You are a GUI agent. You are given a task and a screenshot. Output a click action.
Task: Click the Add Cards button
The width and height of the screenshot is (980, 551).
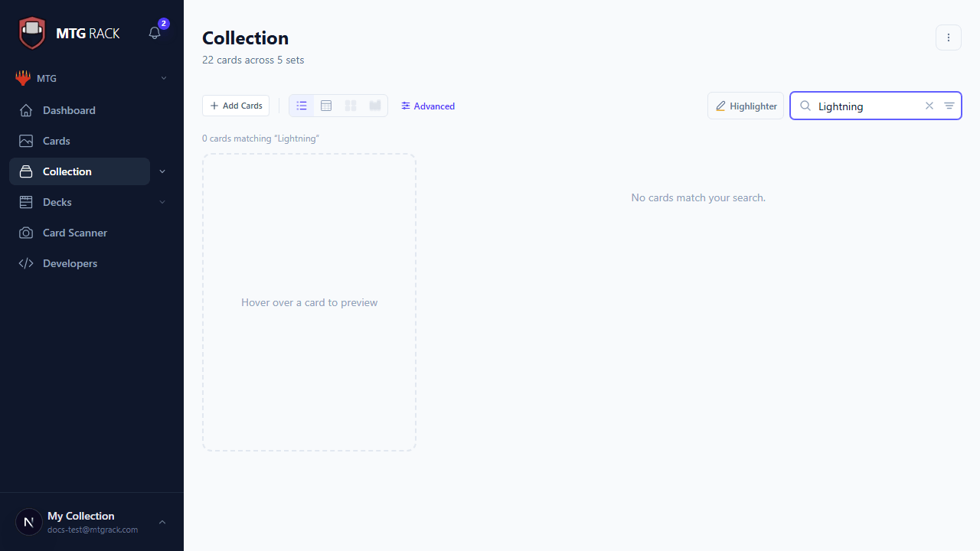(236, 106)
